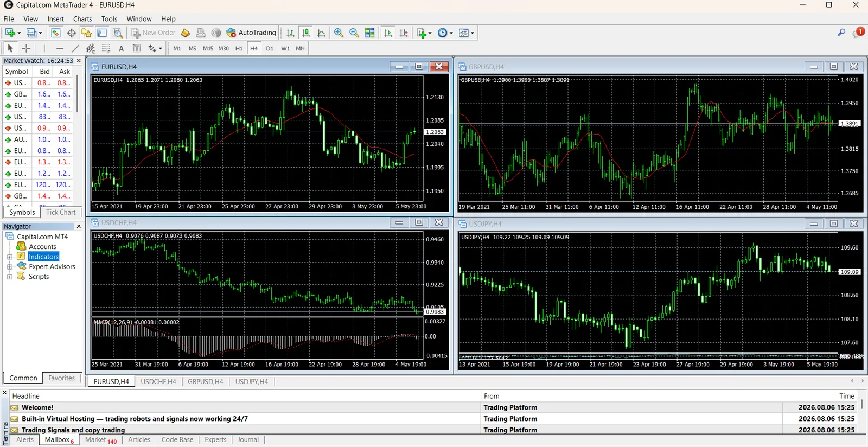The image size is (868, 447).
Task: Click the New Order button
Action: pyautogui.click(x=154, y=33)
